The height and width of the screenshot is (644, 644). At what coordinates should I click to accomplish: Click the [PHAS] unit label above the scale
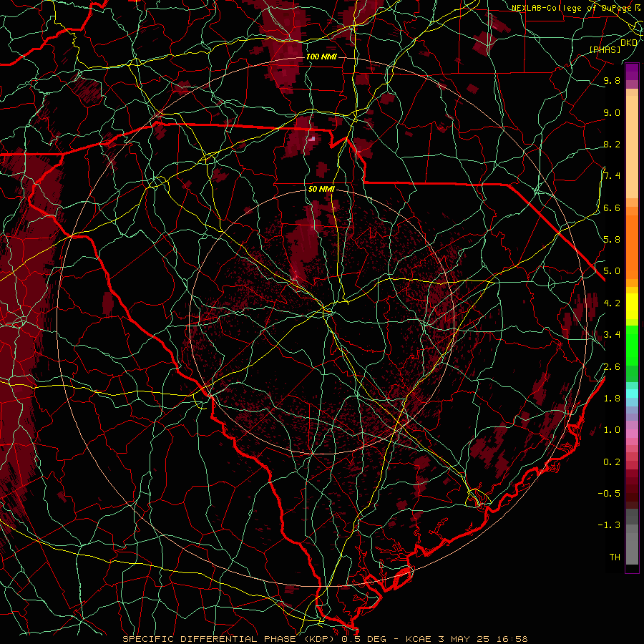pyautogui.click(x=605, y=49)
